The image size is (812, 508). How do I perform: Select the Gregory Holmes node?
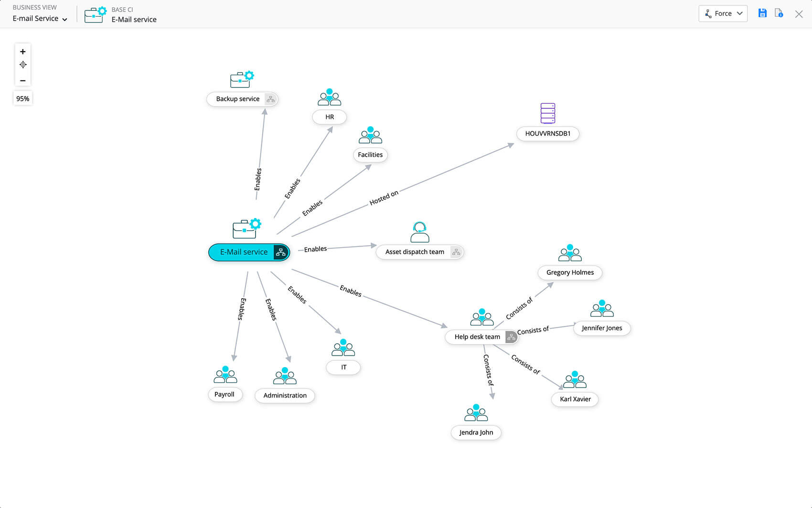pos(569,272)
